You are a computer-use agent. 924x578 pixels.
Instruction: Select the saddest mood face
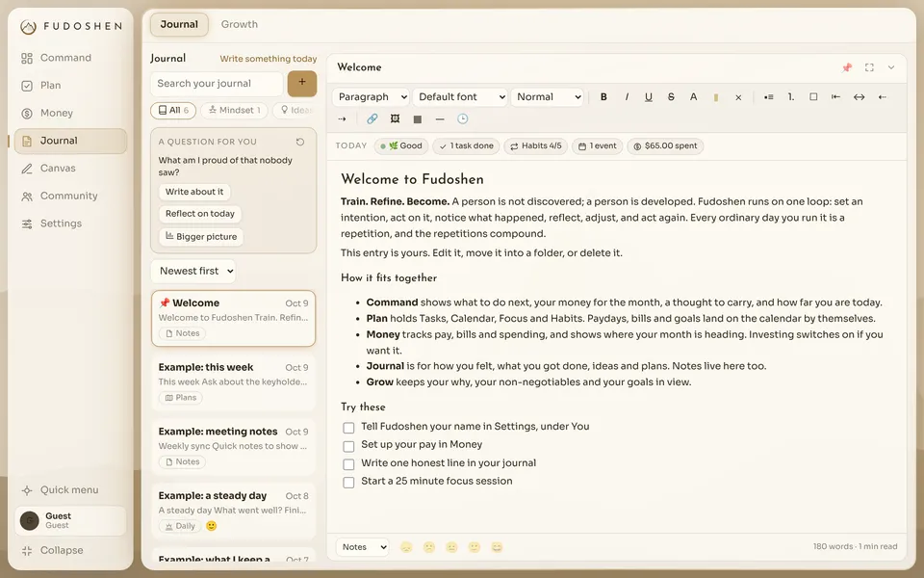click(406, 547)
